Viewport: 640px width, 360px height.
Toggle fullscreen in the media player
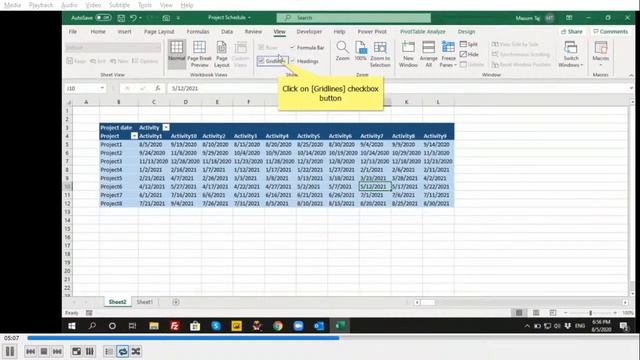coord(76,351)
